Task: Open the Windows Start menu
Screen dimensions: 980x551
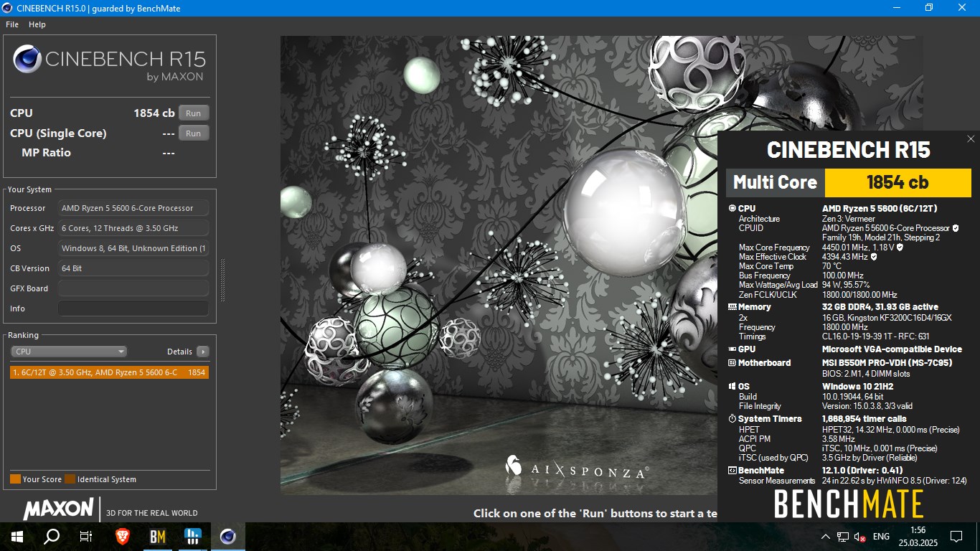Action: (17, 537)
